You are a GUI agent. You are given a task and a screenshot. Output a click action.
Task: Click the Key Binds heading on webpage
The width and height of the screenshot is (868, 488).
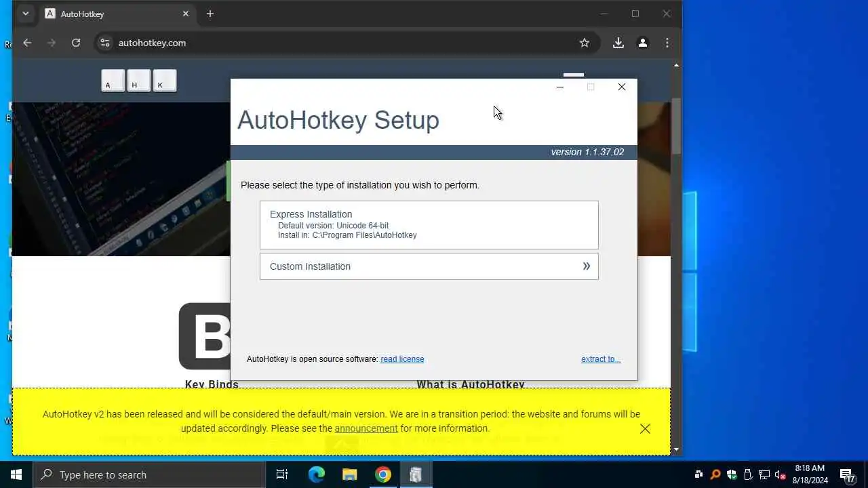click(212, 384)
